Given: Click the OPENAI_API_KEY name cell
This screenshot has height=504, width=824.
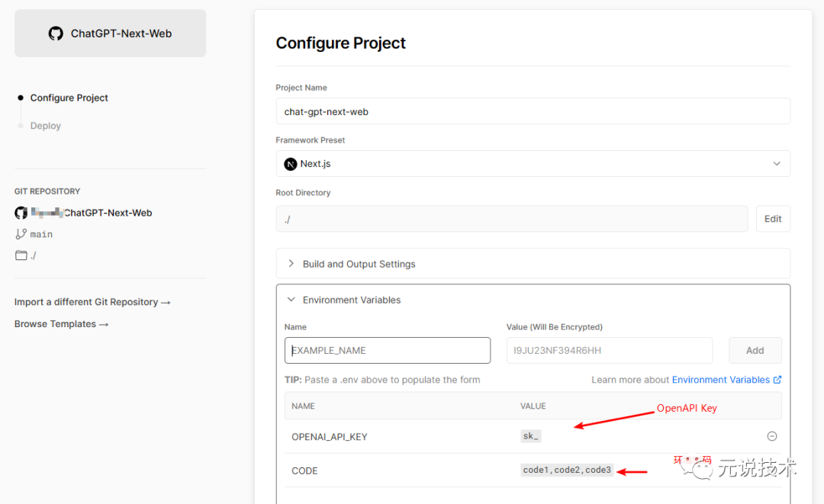Looking at the screenshot, I should (330, 437).
